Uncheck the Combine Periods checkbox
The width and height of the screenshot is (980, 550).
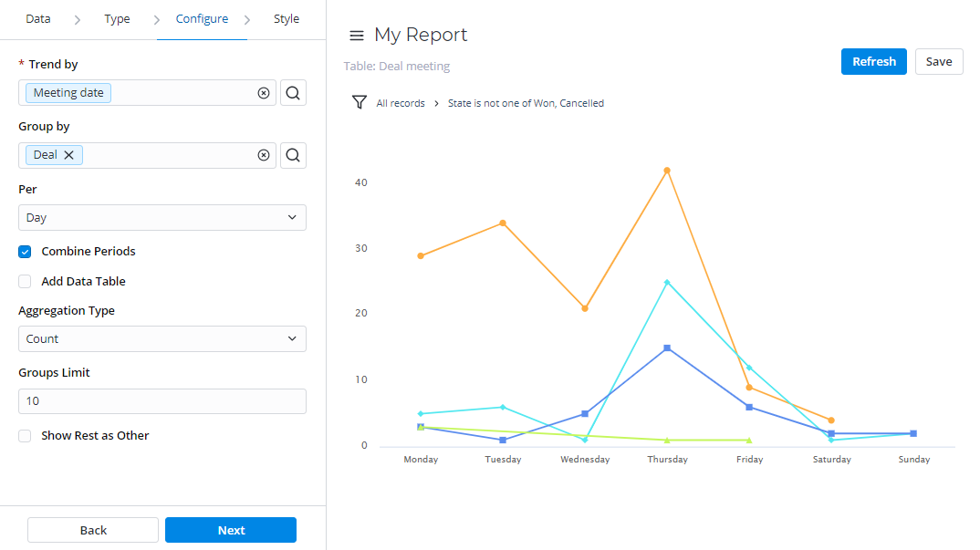pyautogui.click(x=26, y=252)
